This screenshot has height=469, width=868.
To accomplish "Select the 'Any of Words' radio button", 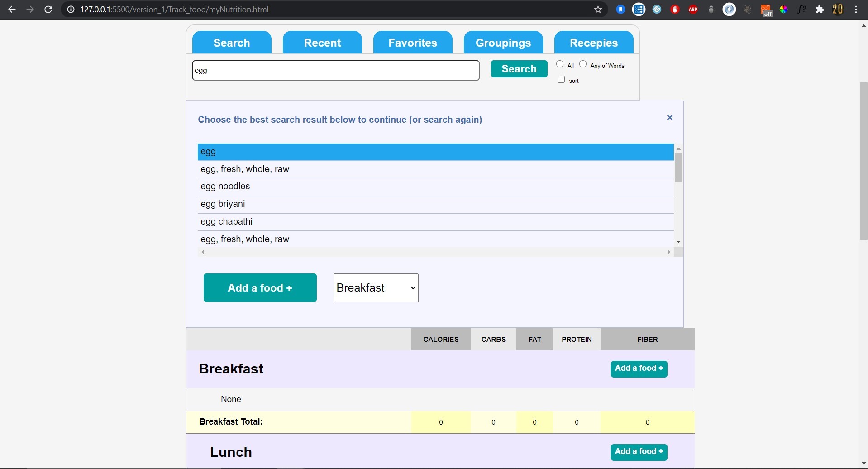I will click(583, 64).
